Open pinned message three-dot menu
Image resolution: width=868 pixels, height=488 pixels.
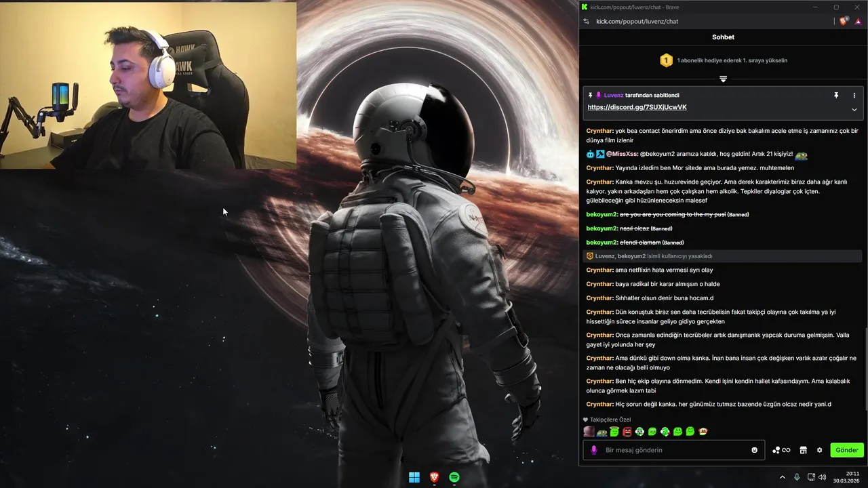click(x=854, y=96)
